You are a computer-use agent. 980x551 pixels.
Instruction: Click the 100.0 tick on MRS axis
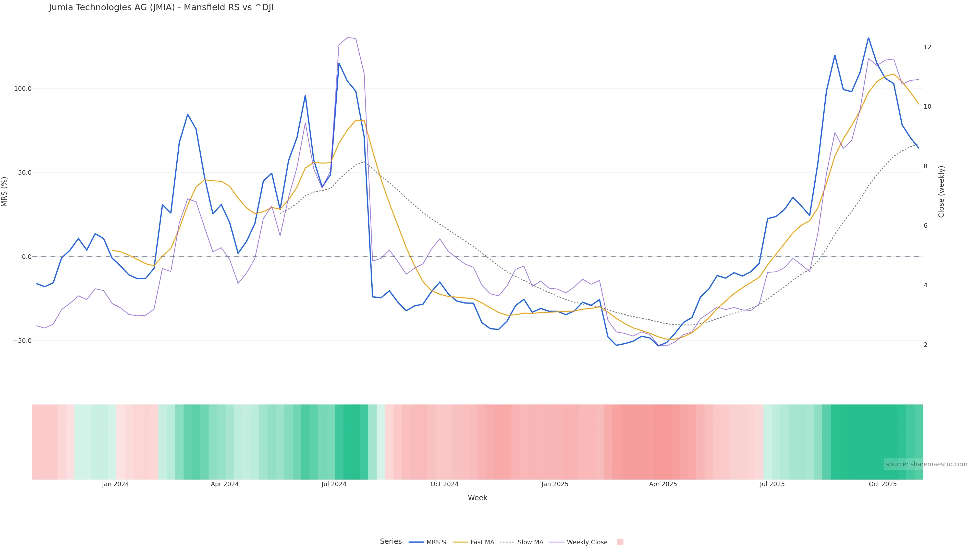(23, 89)
